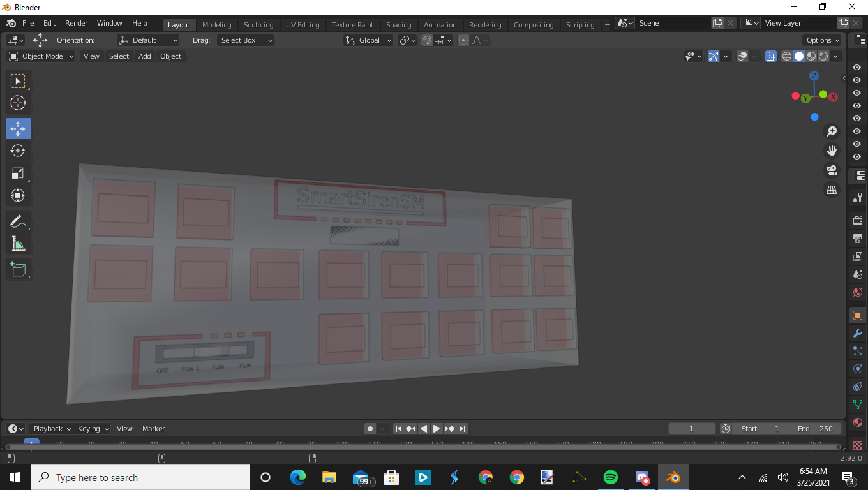This screenshot has height=490, width=868.
Task: Open the Particles properties tab
Action: [x=858, y=351]
